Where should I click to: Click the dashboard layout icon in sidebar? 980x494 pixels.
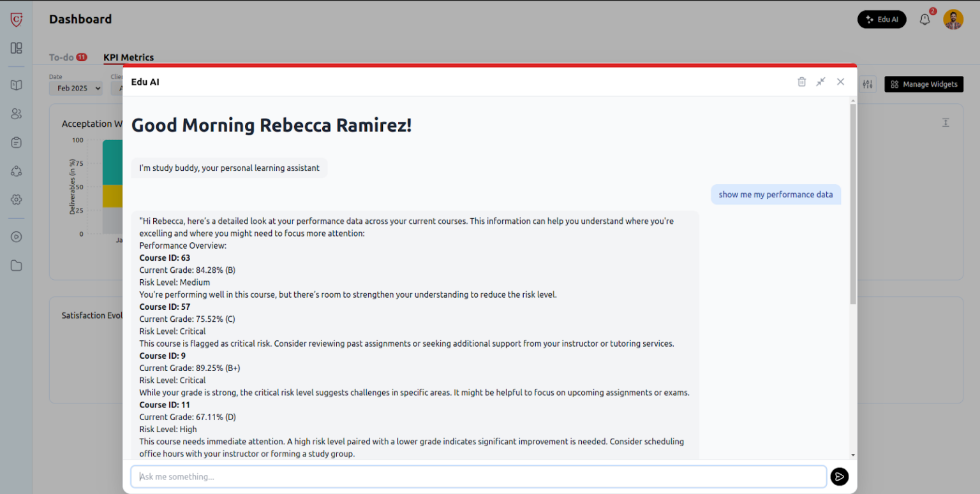pyautogui.click(x=17, y=48)
